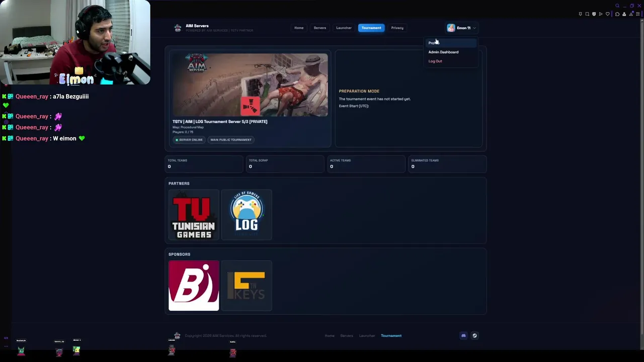644x362 pixels.
Task: Select the highlighted Tournament nav tab
Action: (x=371, y=28)
